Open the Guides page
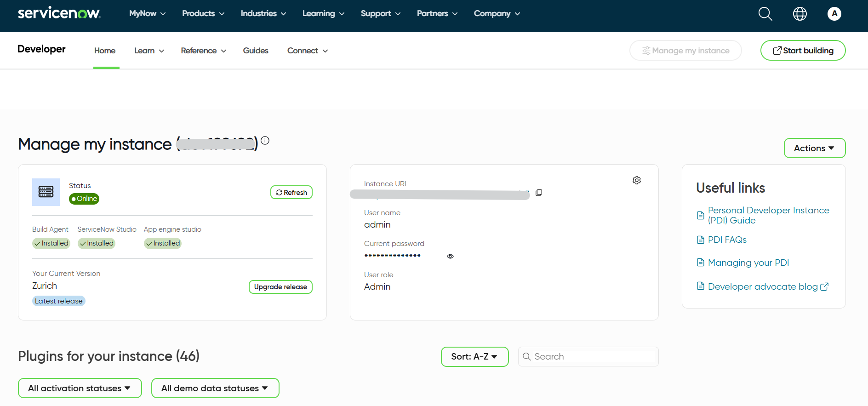Image resolution: width=868 pixels, height=406 pixels. [256, 51]
